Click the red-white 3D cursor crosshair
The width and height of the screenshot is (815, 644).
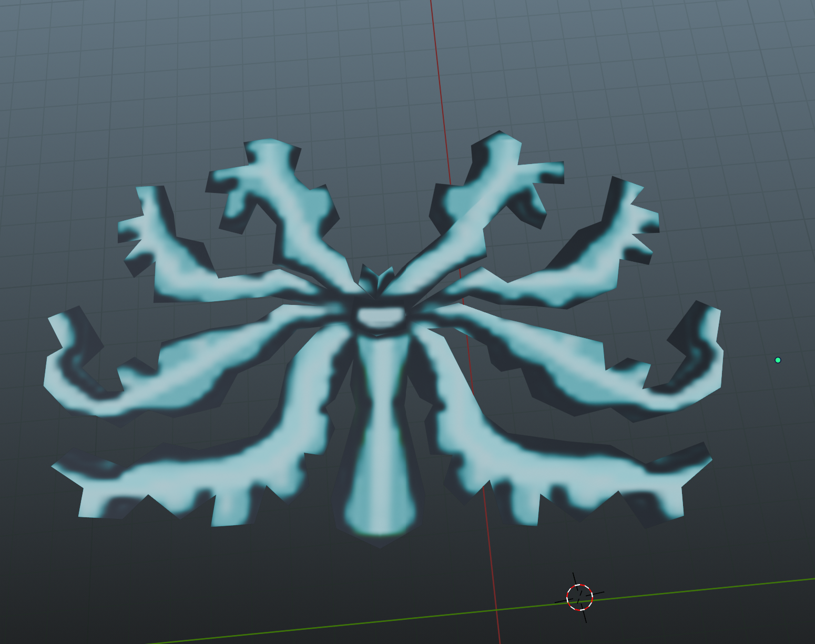pyautogui.click(x=579, y=597)
